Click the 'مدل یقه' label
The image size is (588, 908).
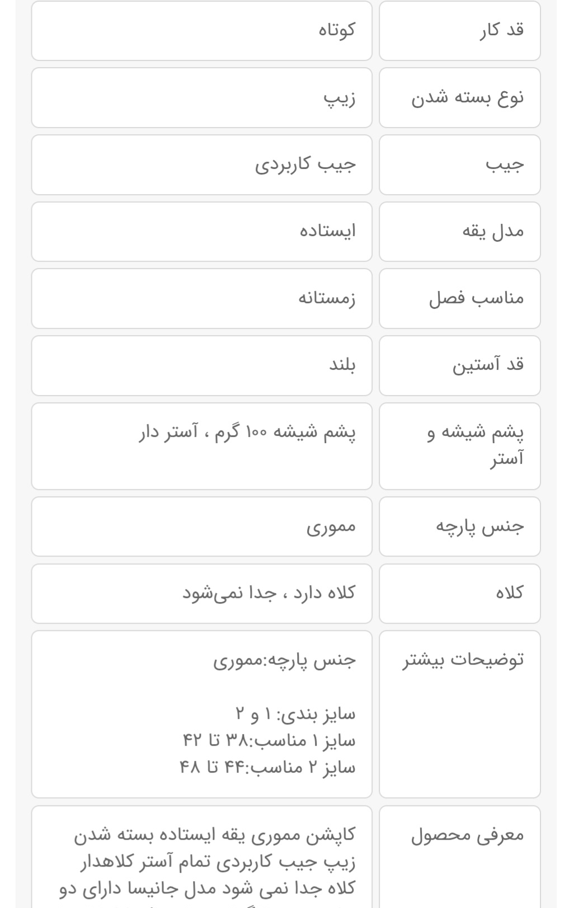[493, 231]
